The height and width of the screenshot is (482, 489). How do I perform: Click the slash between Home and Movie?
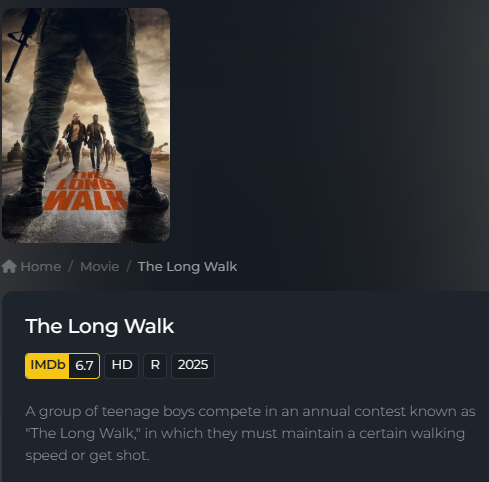click(x=70, y=267)
